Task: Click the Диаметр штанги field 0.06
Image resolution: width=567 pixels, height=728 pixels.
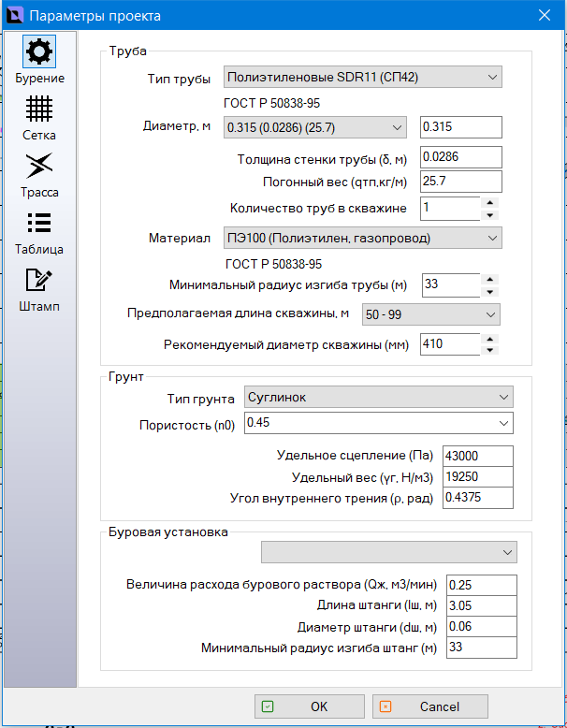Action: [x=482, y=627]
